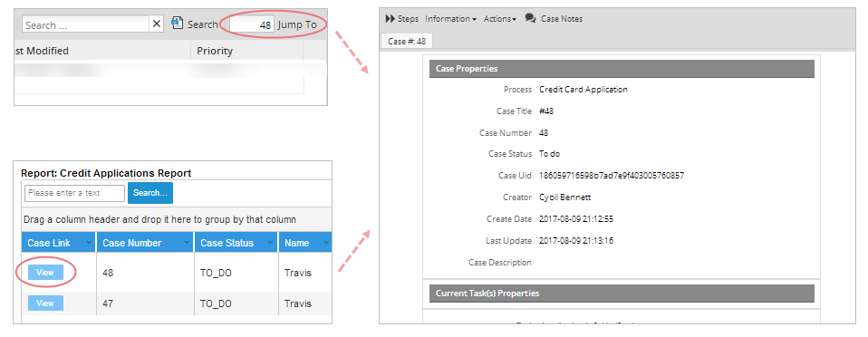868x337 pixels.
Task: Click the Jump To button
Action: click(297, 24)
